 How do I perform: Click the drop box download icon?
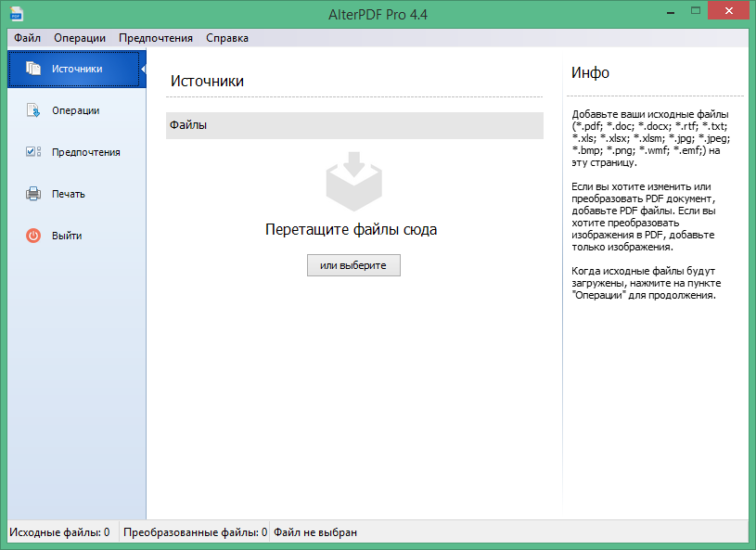tap(354, 181)
